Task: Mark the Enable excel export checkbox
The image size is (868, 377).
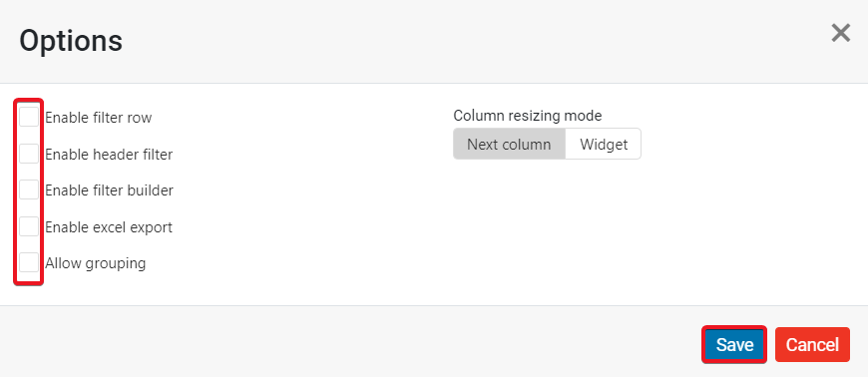Action: pos(29,225)
